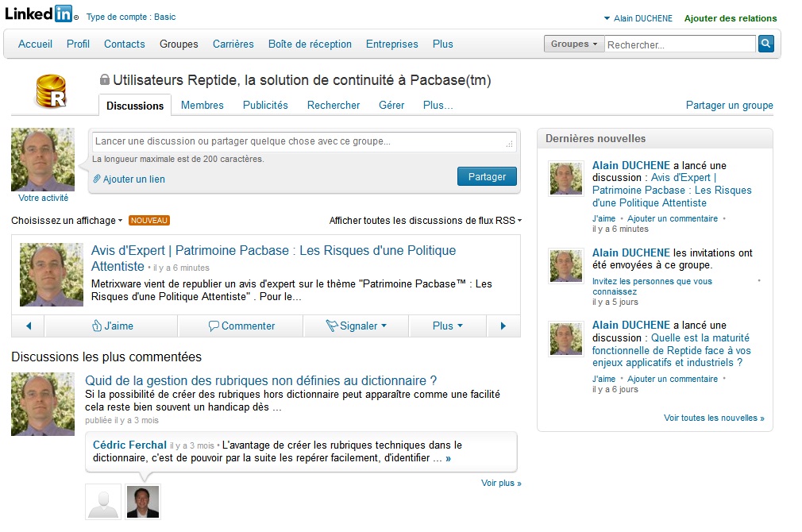Click Voir toutes les nouvelles link

tap(714, 418)
